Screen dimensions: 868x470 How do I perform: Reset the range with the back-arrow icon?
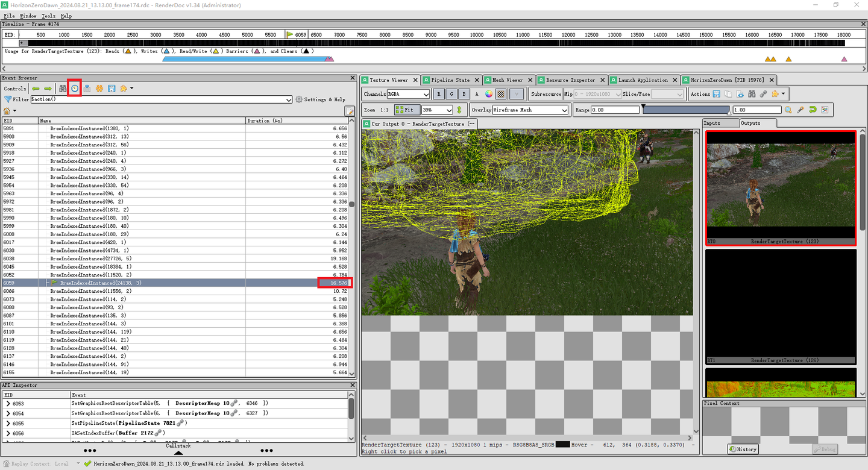coord(813,109)
